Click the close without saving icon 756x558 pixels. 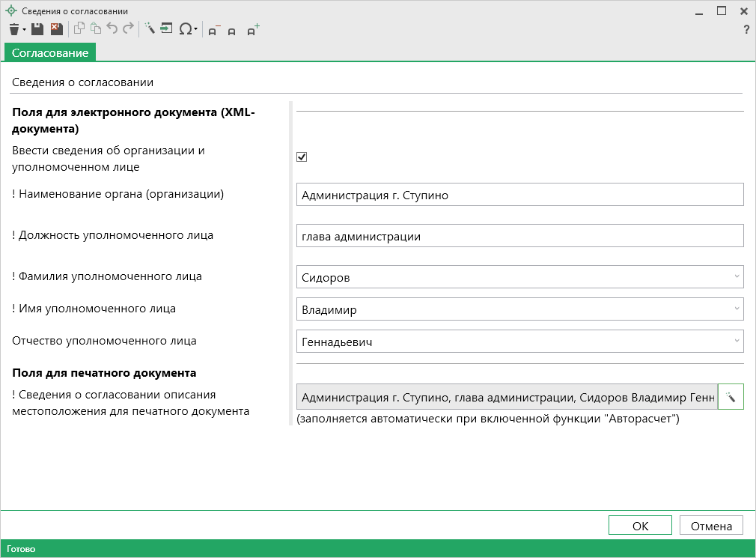click(x=56, y=29)
